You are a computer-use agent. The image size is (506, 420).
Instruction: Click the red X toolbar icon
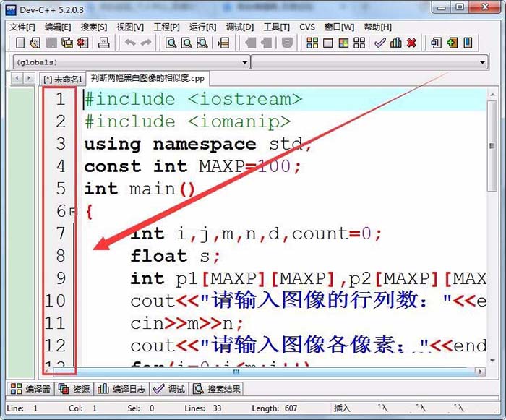coord(411,43)
